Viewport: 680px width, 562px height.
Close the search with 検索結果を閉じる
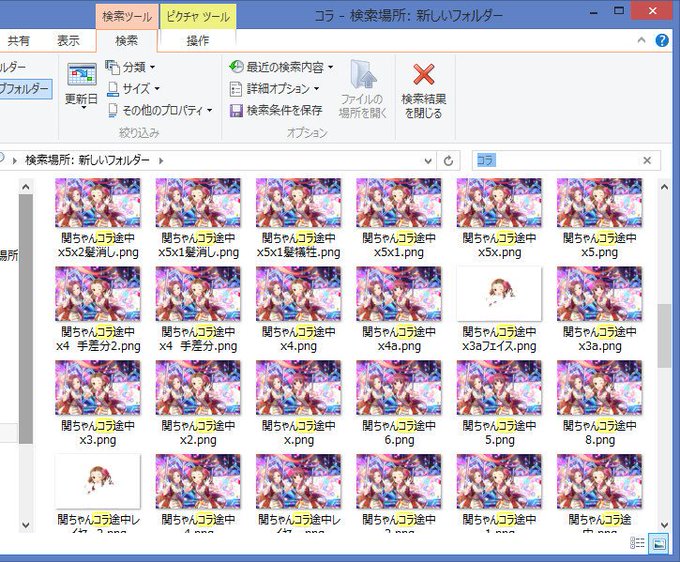[424, 91]
